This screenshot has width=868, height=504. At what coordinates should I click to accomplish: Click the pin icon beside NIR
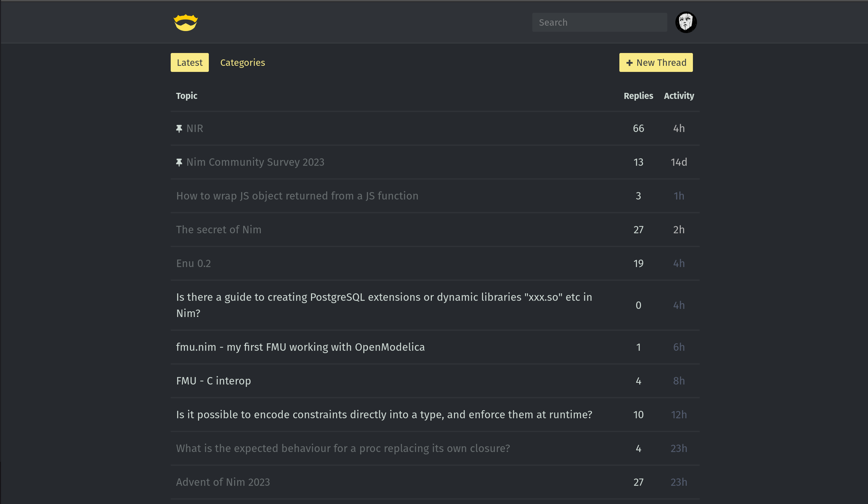click(x=179, y=129)
